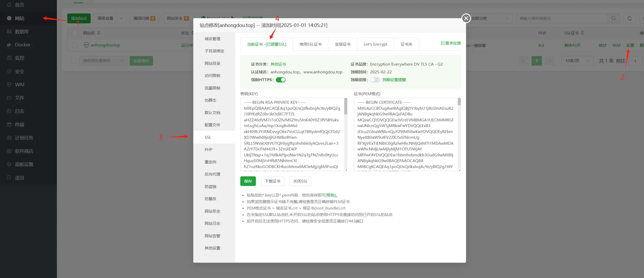This screenshot has width=644, height=278.
Task: Click the log icon beside 日志
Action: pos(9,111)
